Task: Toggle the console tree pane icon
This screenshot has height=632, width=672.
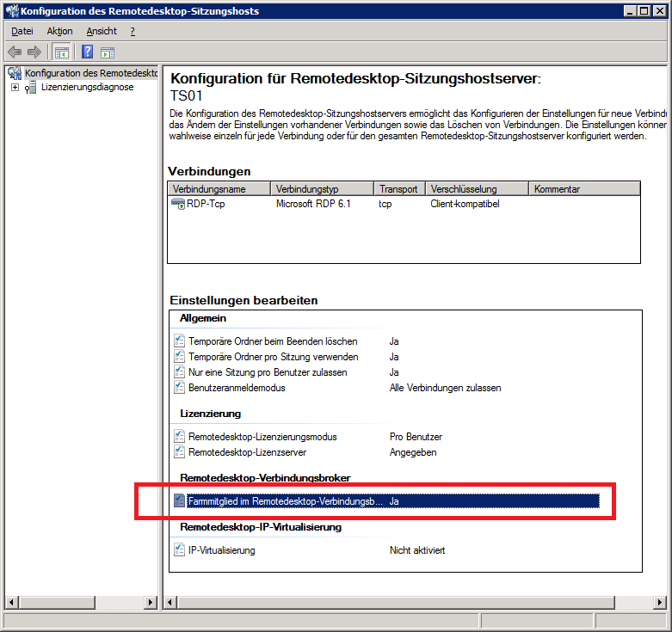Action: [x=61, y=52]
